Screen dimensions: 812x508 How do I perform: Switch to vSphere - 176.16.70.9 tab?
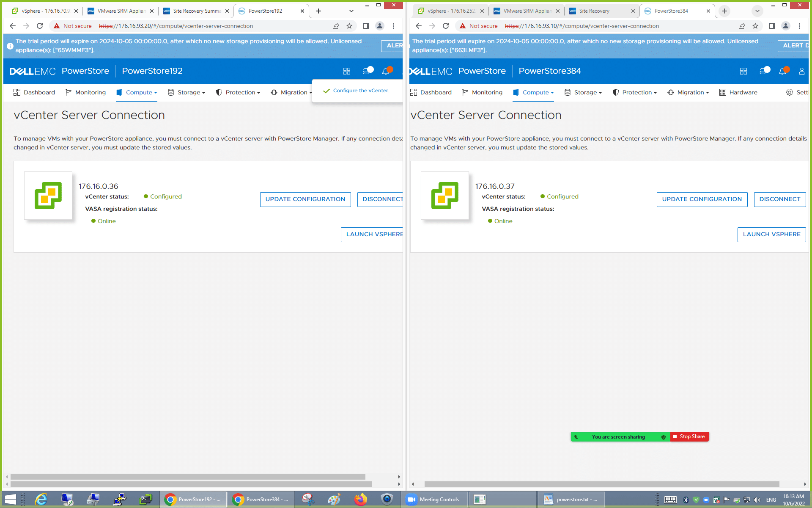coord(44,11)
